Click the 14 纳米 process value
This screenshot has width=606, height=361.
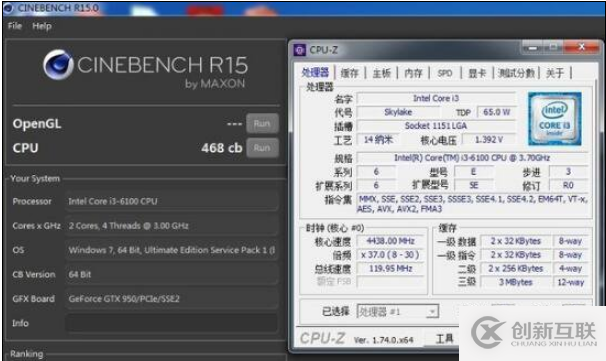378,140
